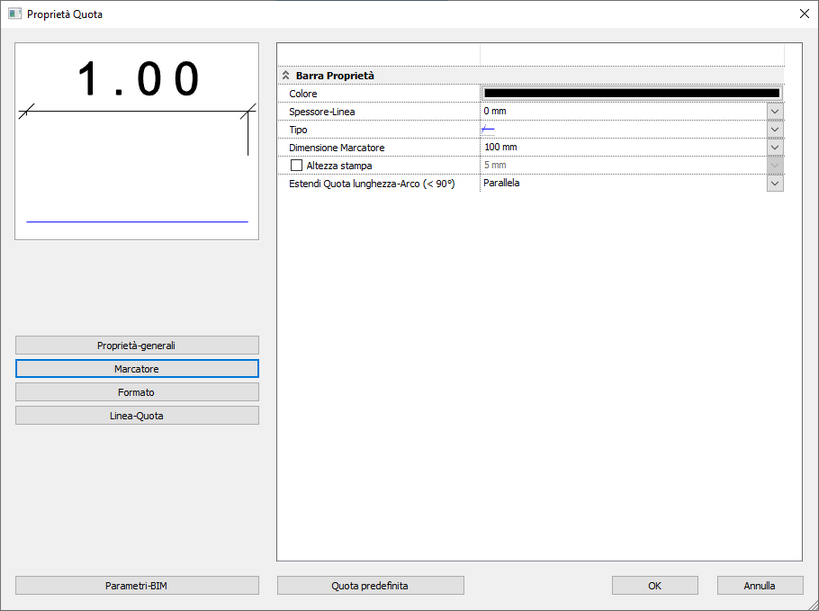Click the Parallela value field
Viewport: 819px width, 611px height.
624,183
